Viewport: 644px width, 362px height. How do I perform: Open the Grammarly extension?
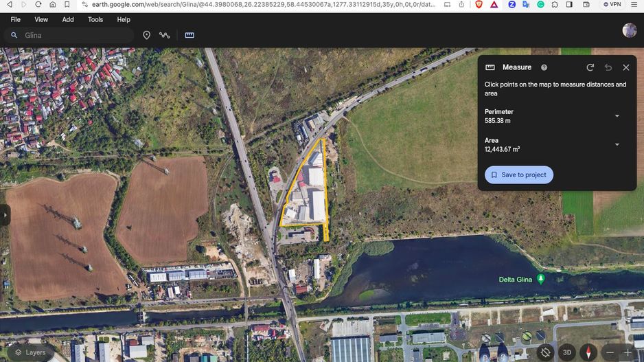(x=540, y=5)
